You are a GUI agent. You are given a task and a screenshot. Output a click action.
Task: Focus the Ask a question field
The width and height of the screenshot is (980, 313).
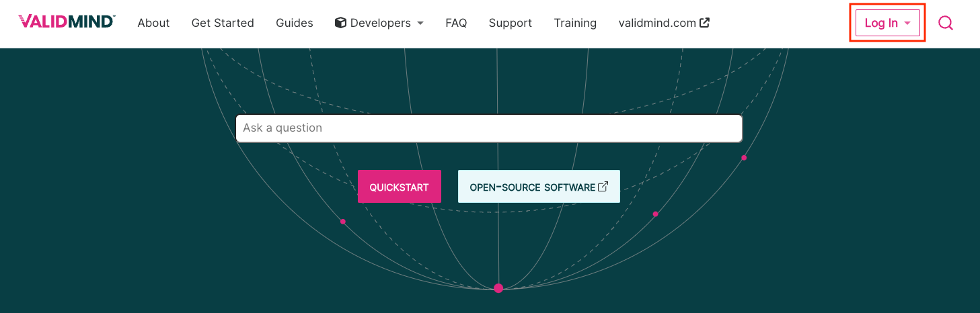tap(489, 128)
